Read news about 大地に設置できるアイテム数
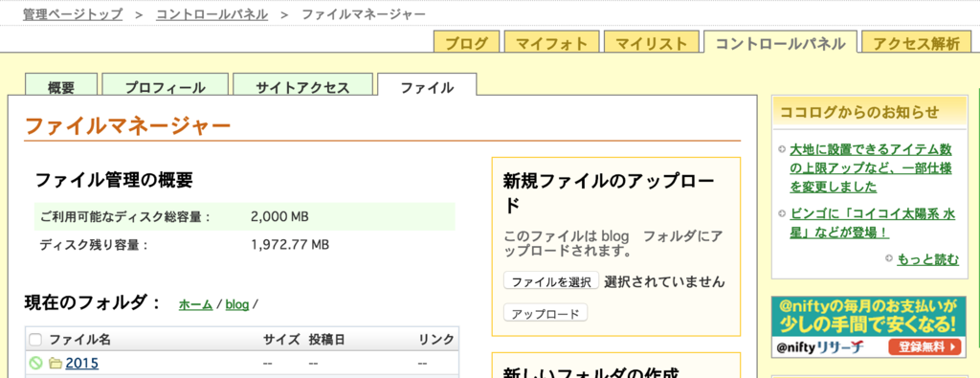This screenshot has width=980, height=378. [871, 168]
